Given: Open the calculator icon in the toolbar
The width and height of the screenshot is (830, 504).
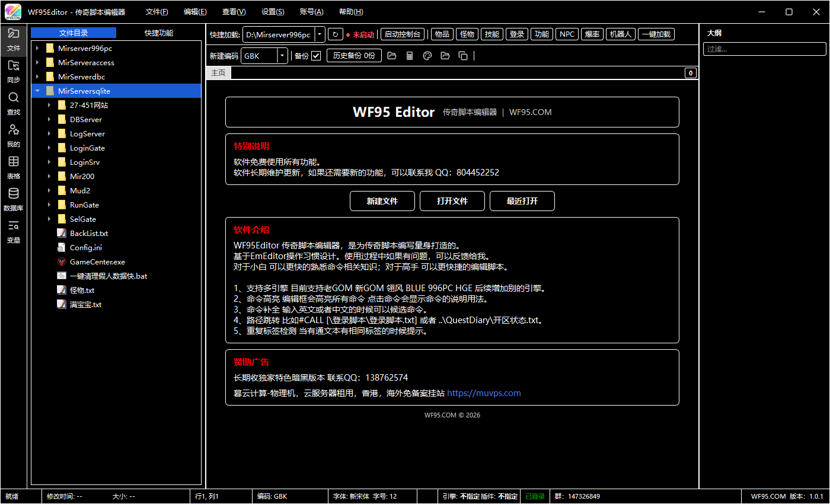Looking at the screenshot, I should (x=409, y=56).
